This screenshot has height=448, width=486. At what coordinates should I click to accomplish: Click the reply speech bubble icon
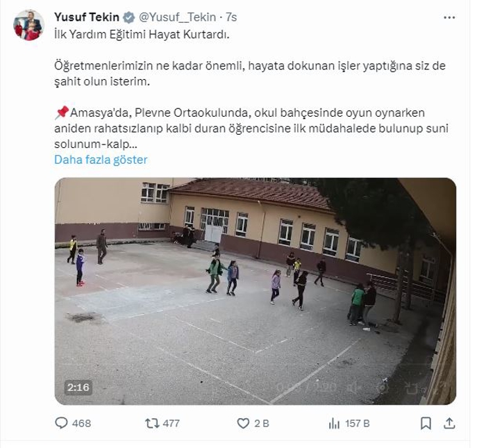point(61,423)
